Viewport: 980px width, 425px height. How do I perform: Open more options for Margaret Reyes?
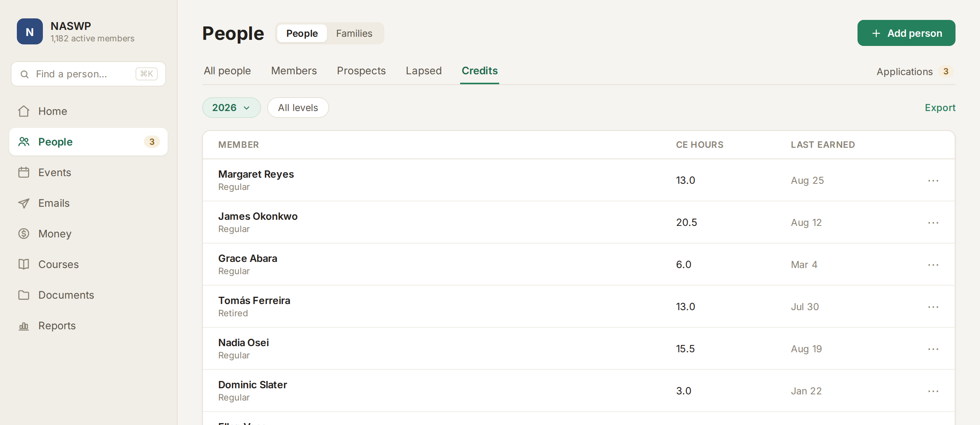[933, 180]
